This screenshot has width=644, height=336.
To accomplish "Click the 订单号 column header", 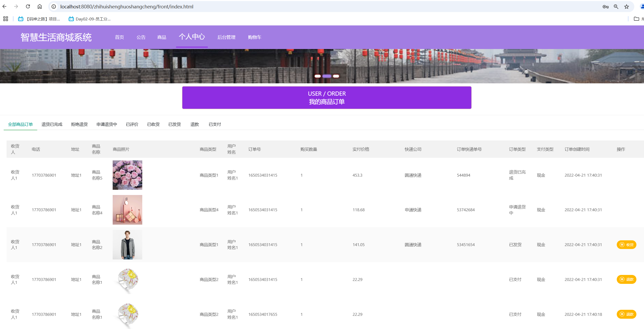I will click(x=254, y=149).
